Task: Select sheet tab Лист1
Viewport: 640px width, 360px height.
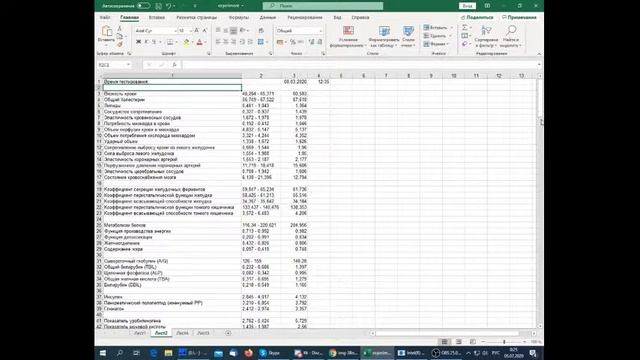Action: (x=140, y=333)
